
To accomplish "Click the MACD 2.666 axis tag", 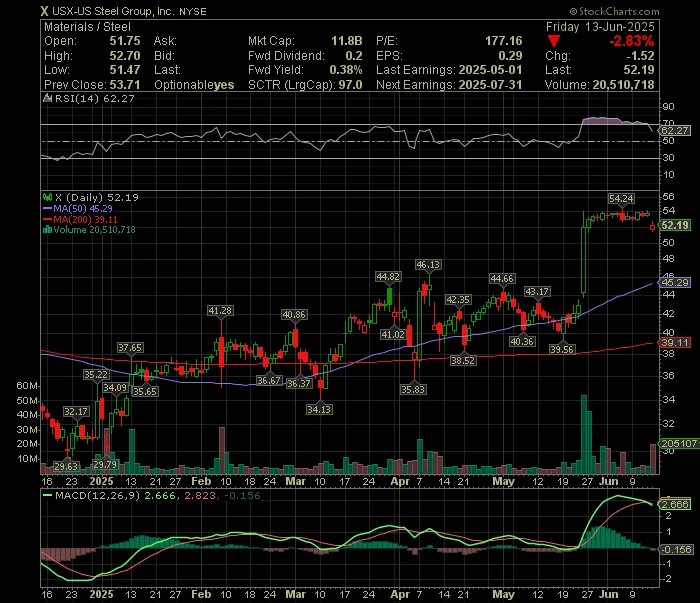I will (x=675, y=504).
